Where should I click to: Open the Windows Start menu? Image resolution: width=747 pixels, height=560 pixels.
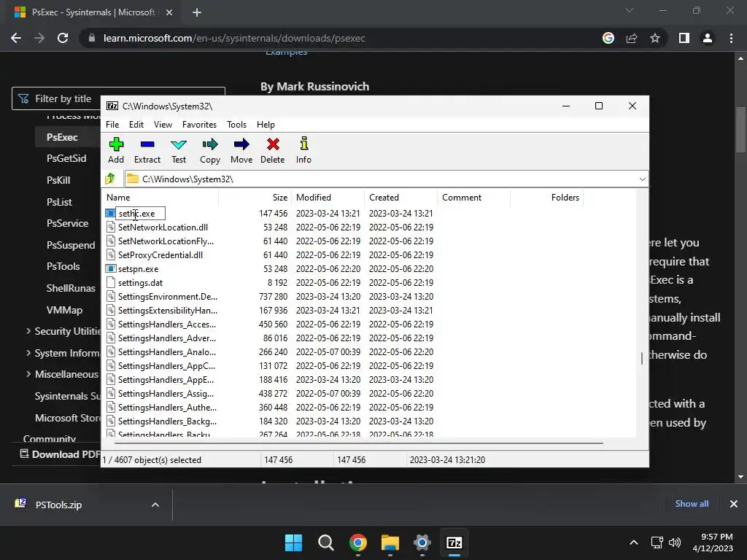293,542
